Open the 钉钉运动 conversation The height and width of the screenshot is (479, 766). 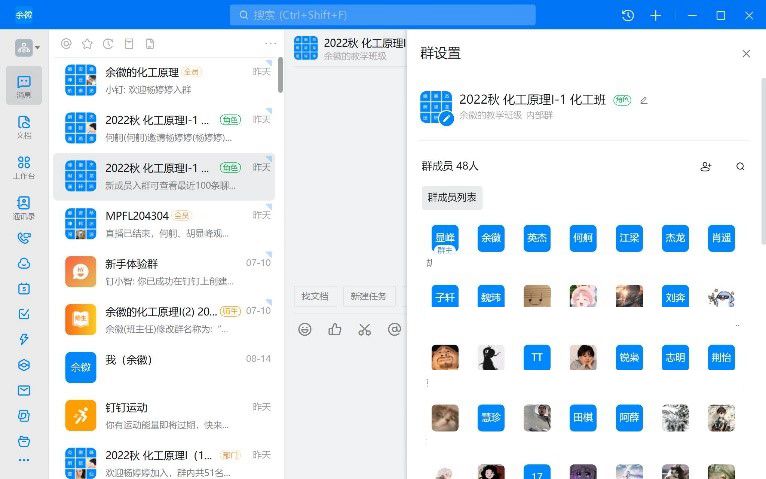167,415
